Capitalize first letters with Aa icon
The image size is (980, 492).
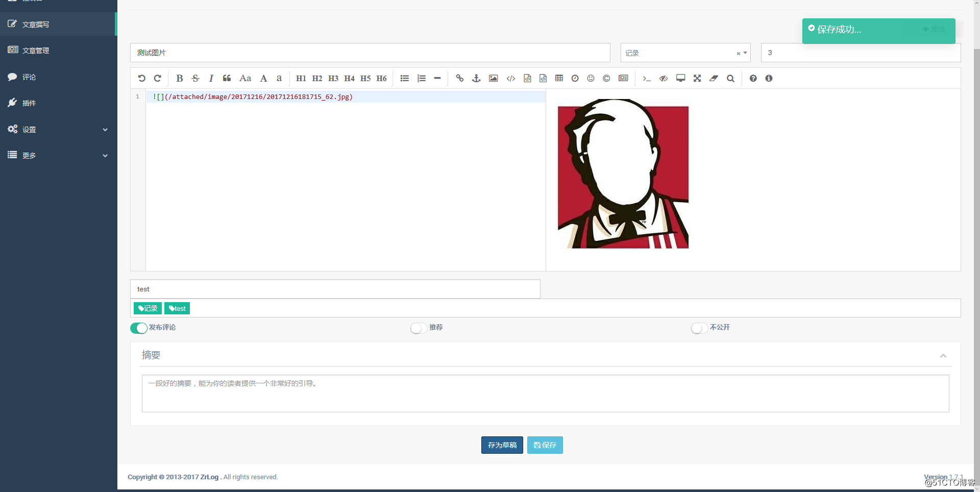(x=245, y=78)
